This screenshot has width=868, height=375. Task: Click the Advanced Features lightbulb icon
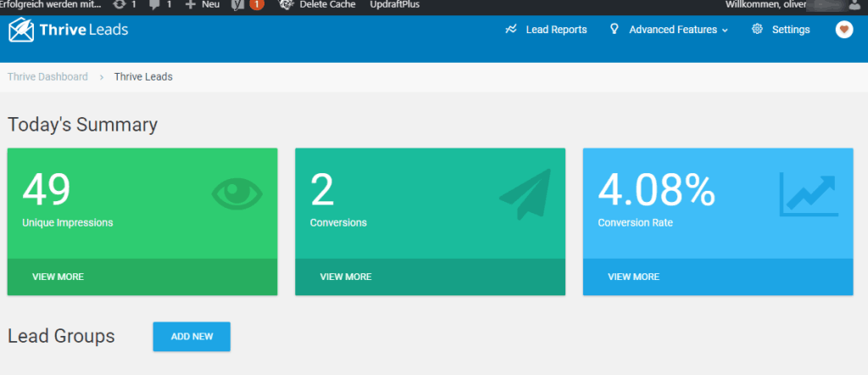614,29
